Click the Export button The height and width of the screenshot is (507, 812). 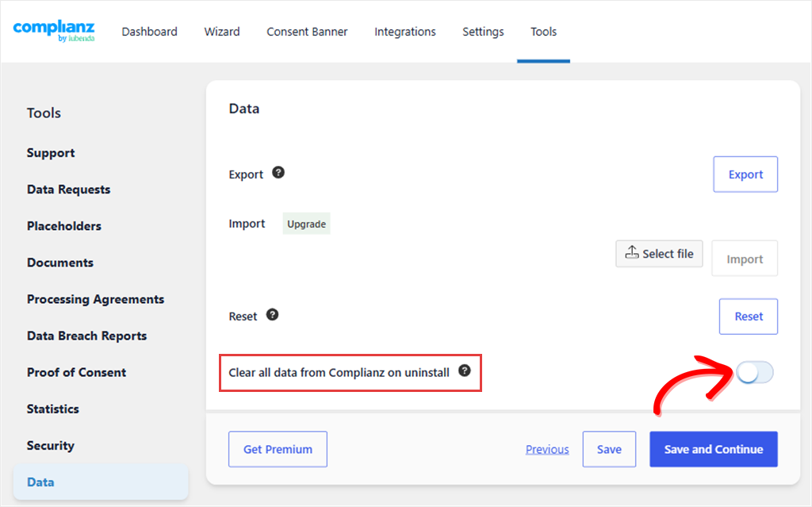pos(745,175)
